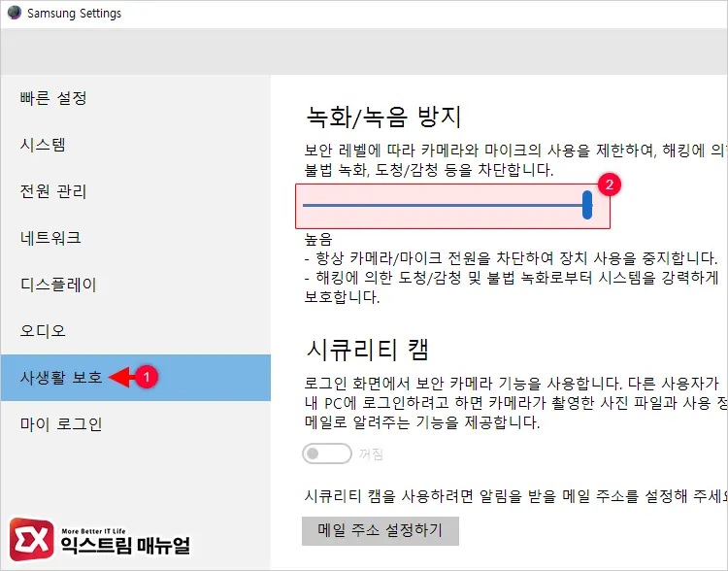
Task: Open the 마이 로그인 section
Action: click(x=60, y=424)
